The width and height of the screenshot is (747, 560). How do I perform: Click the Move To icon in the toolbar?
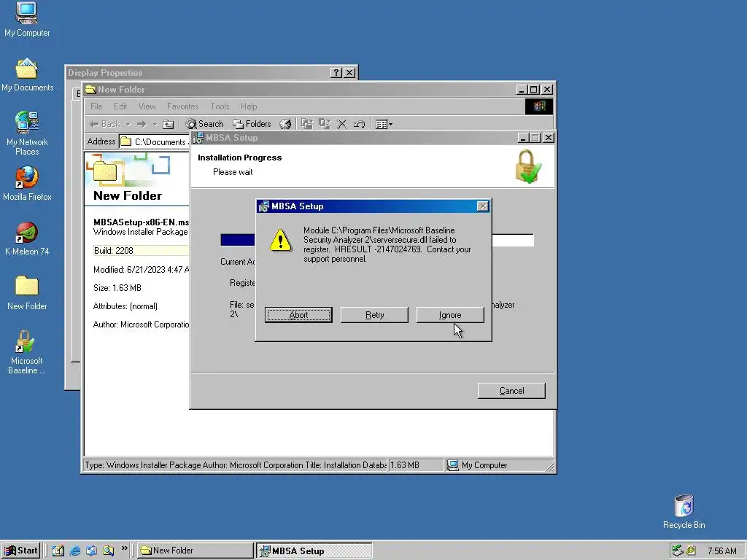(307, 124)
